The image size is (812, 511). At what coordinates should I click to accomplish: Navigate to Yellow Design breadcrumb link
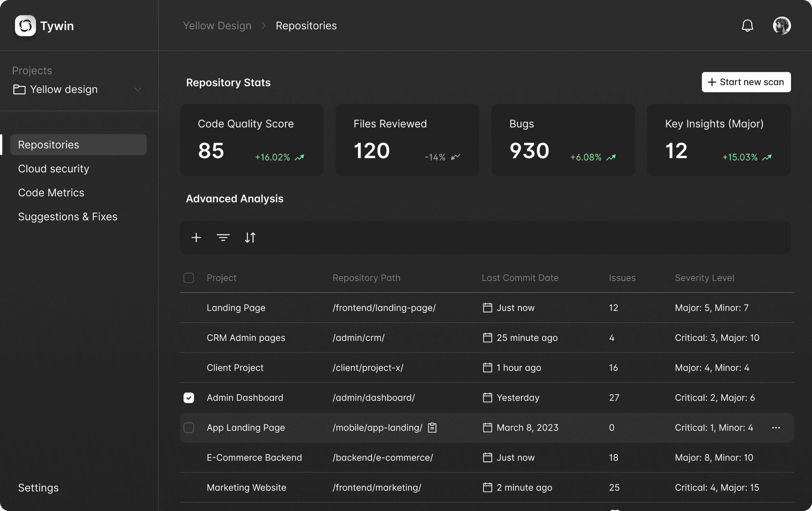[217, 26]
